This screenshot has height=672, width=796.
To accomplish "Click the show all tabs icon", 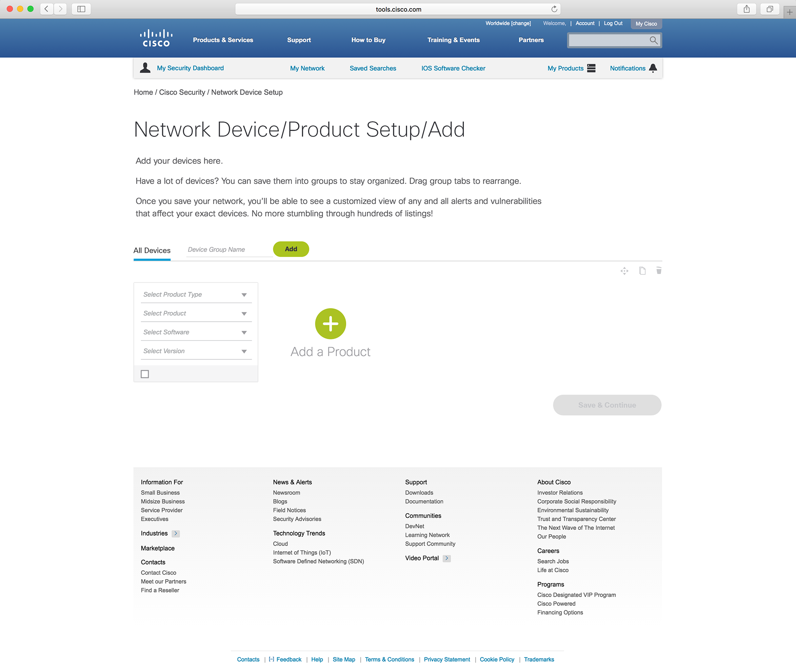I will click(x=770, y=9).
